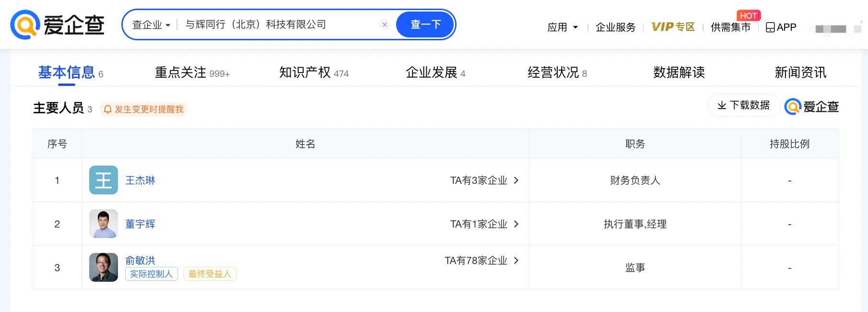Expand 王杰琳's TA有3家企业 arrow
This screenshot has height=312, width=868.
[516, 180]
